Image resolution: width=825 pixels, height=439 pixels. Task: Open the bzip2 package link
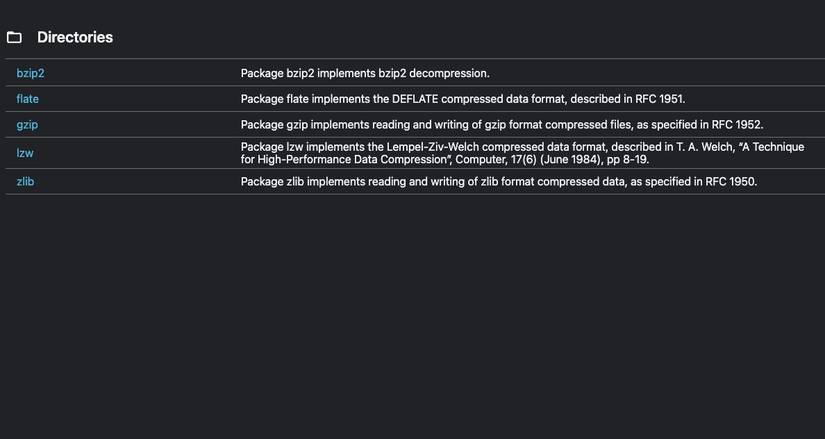[x=30, y=73]
